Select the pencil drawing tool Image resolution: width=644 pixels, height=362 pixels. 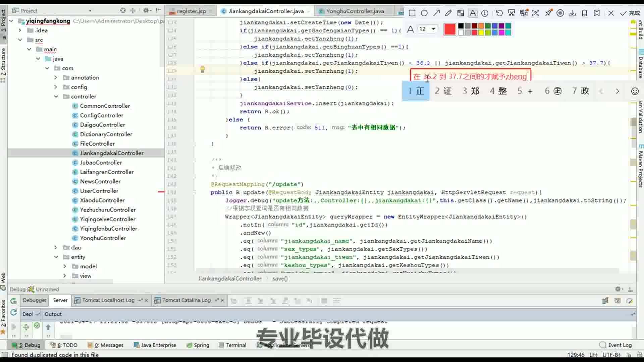click(x=448, y=13)
